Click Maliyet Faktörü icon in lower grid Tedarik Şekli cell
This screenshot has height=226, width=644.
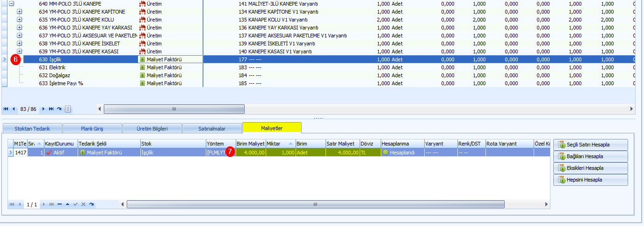(x=82, y=153)
